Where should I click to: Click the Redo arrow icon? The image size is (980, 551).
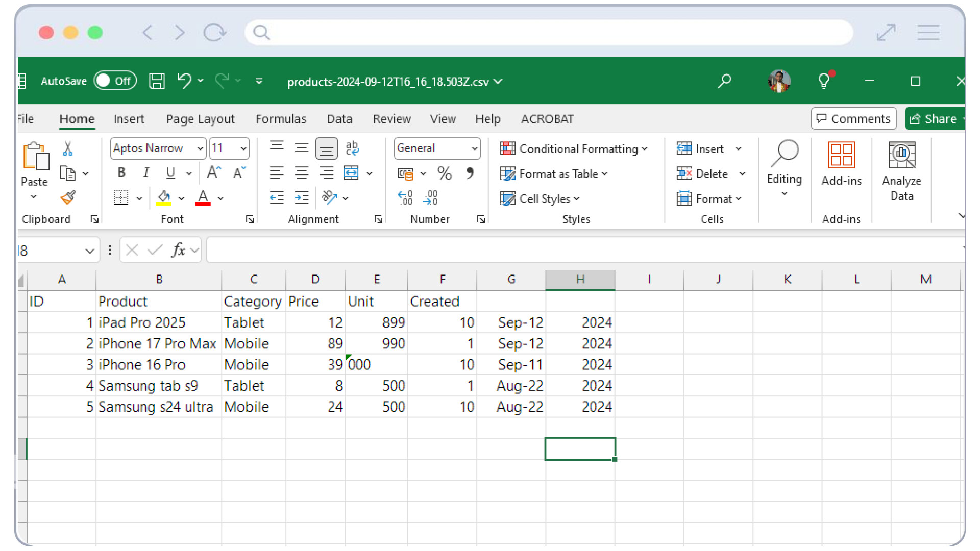click(222, 81)
